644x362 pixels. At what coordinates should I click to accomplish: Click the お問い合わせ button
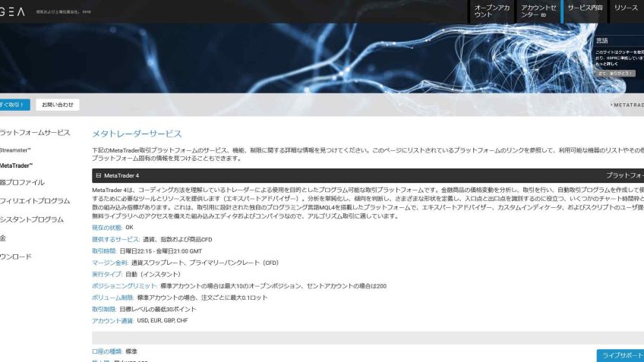58,105
